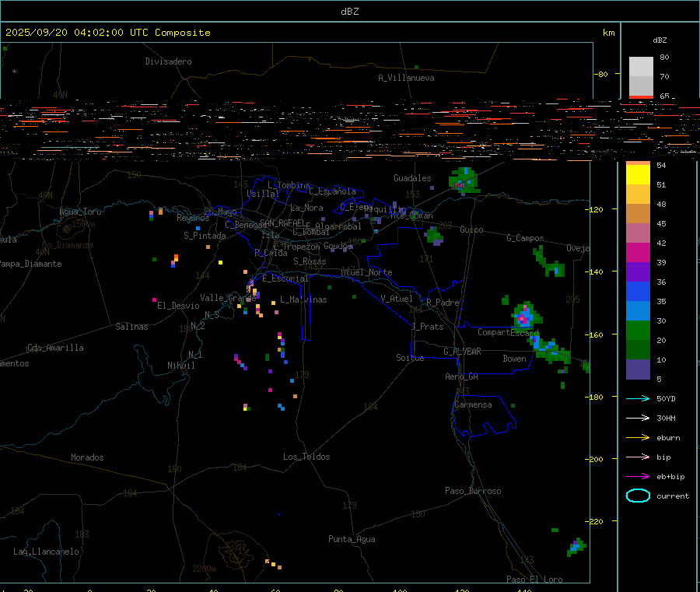Select the magenta 39 dBZ color swatch
Screen dimensions: 700x592
click(639, 253)
